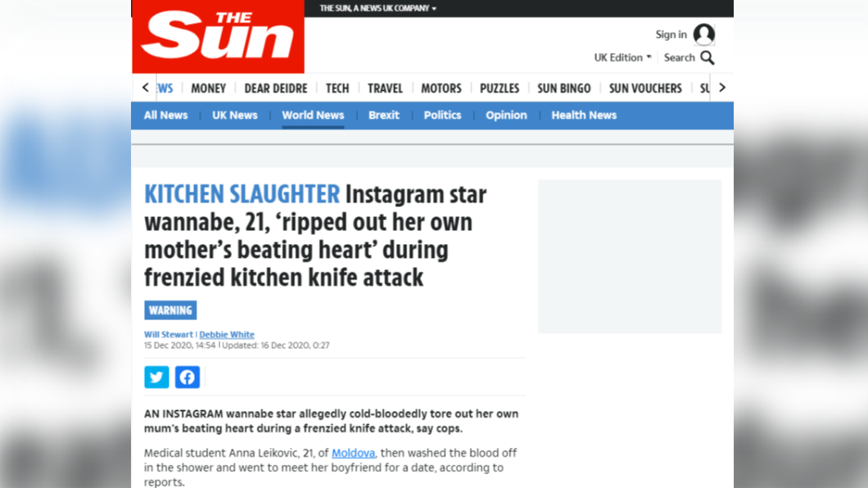Select the World News tab
This screenshot has width=868, height=488.
[313, 115]
